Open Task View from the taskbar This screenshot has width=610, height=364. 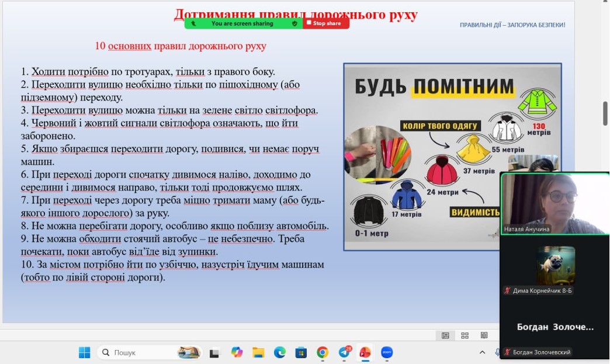(214, 352)
